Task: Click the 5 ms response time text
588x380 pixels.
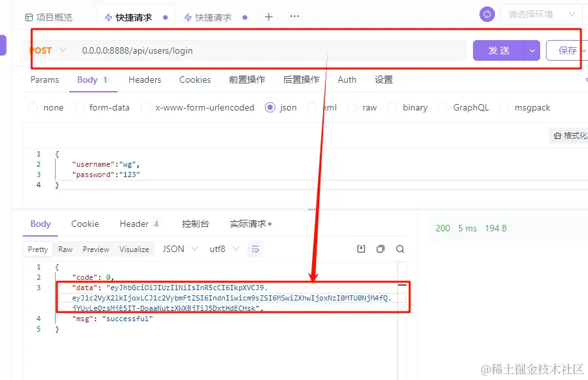Action: point(467,228)
